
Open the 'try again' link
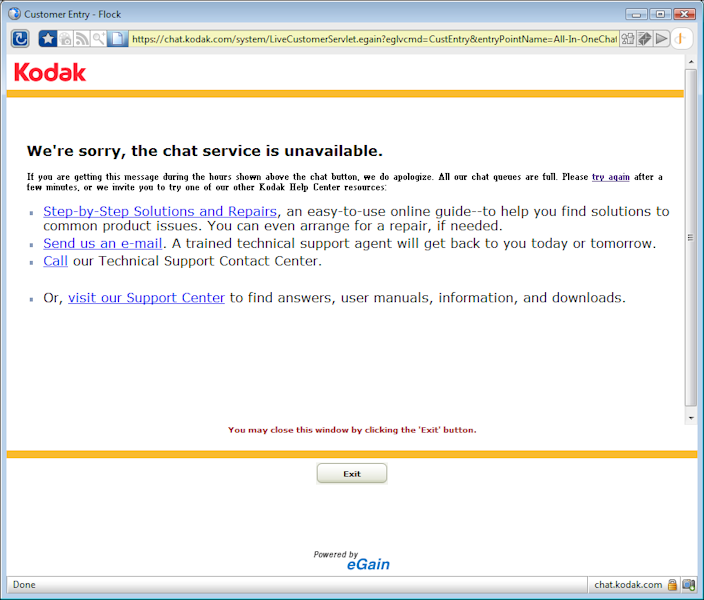click(x=610, y=177)
